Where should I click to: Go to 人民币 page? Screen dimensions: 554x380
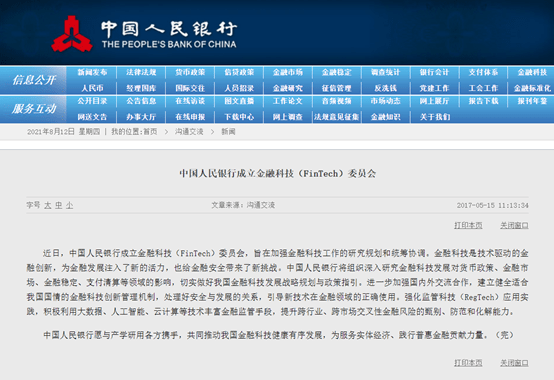pos(92,88)
